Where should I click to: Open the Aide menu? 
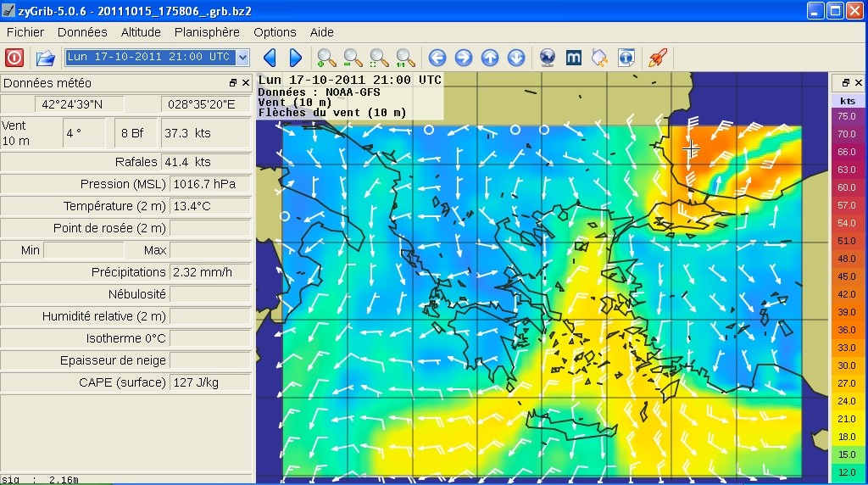pos(321,32)
